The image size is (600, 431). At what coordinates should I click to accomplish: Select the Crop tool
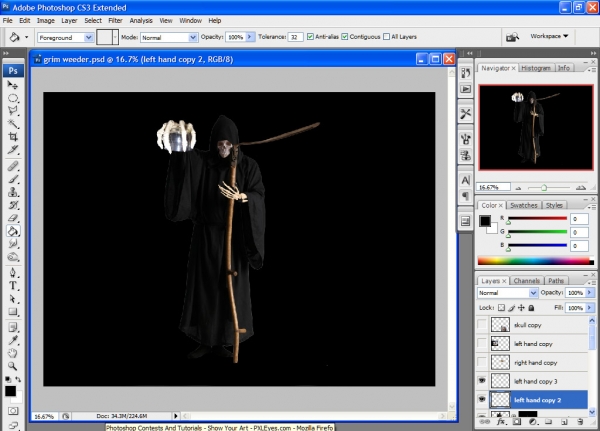(x=13, y=137)
